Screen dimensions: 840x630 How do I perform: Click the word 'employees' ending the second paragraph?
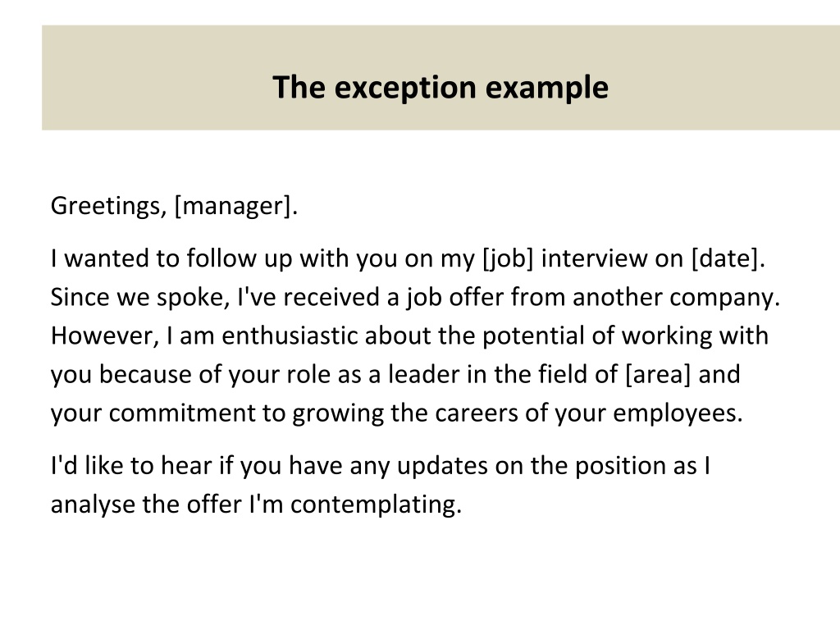(678, 413)
